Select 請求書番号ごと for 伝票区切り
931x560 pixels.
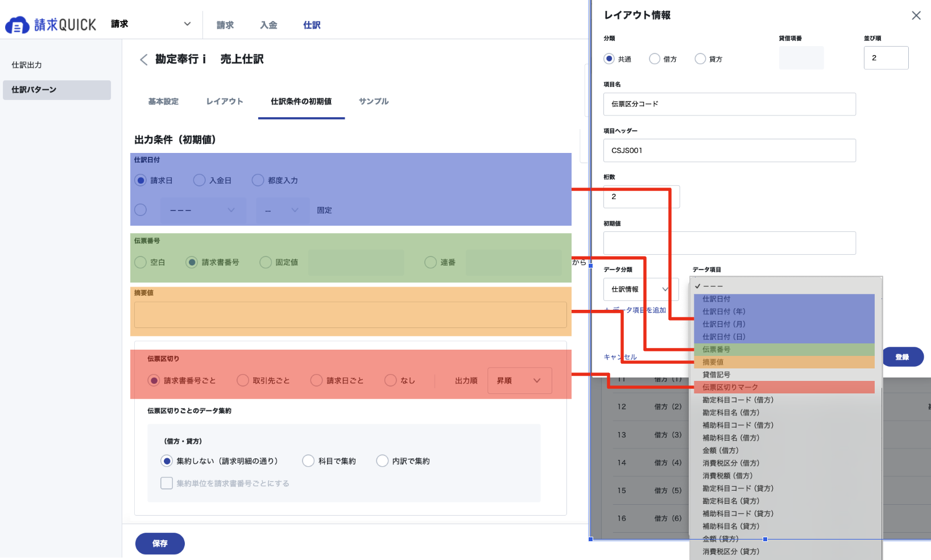pos(154,380)
